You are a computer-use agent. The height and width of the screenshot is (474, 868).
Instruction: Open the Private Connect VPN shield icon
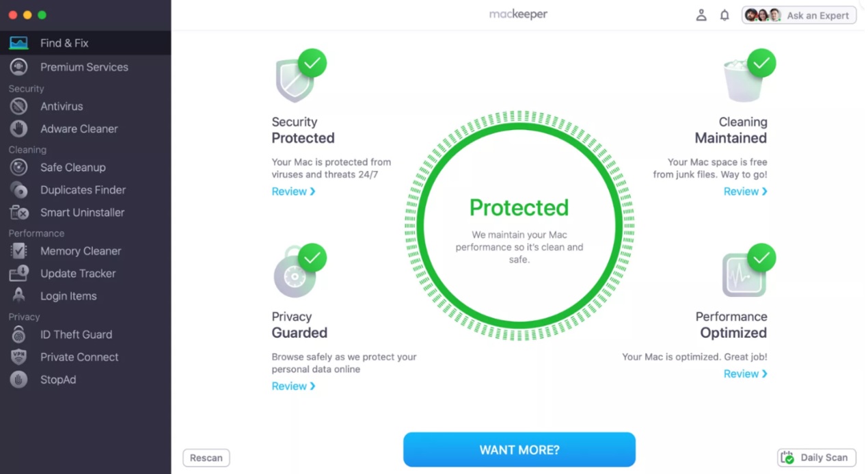click(19, 357)
